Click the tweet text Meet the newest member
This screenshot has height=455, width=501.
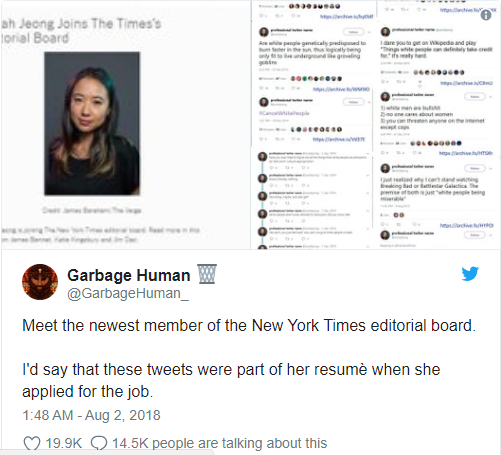coord(249,326)
